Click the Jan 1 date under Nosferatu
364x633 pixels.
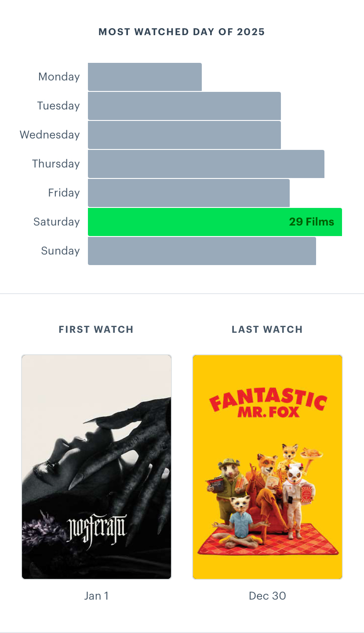tap(96, 596)
